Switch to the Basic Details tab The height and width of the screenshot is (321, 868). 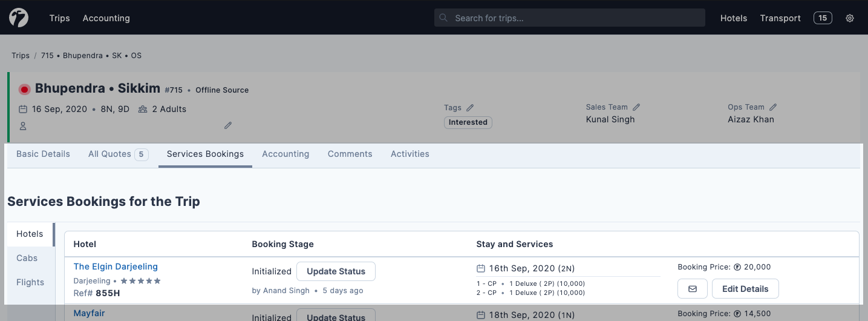coord(43,154)
